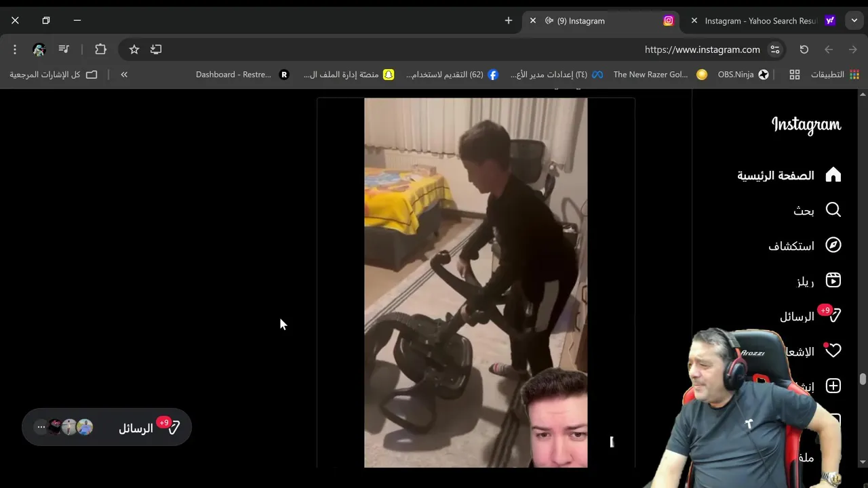The width and height of the screenshot is (868, 488).
Task: Click the reel video to pause
Action: pyautogui.click(x=475, y=283)
